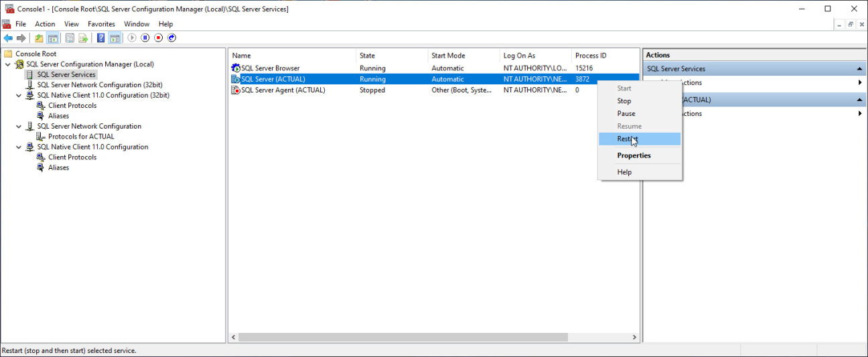Click the Up One Level folder icon
The height and width of the screenshot is (357, 868).
(x=39, y=38)
